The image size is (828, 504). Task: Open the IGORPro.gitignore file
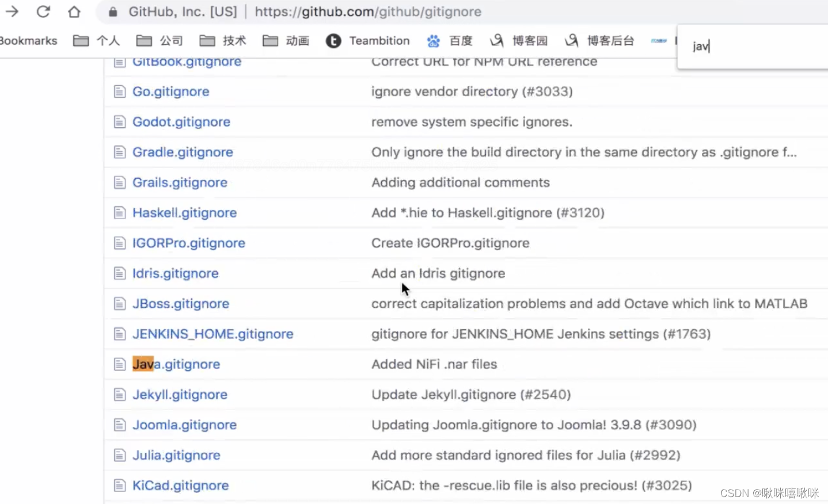click(x=189, y=243)
